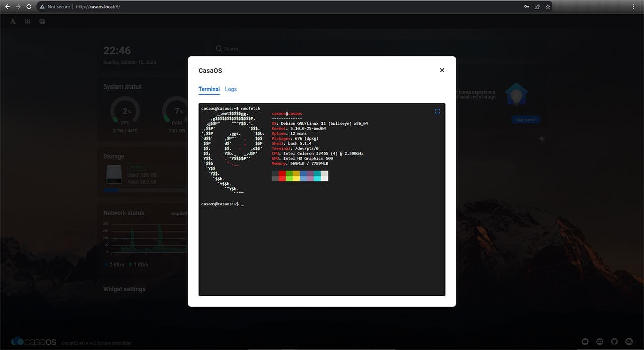Open the Chrome three-dot menu
Image resolution: width=644 pixels, height=350 pixels.
[x=634, y=7]
